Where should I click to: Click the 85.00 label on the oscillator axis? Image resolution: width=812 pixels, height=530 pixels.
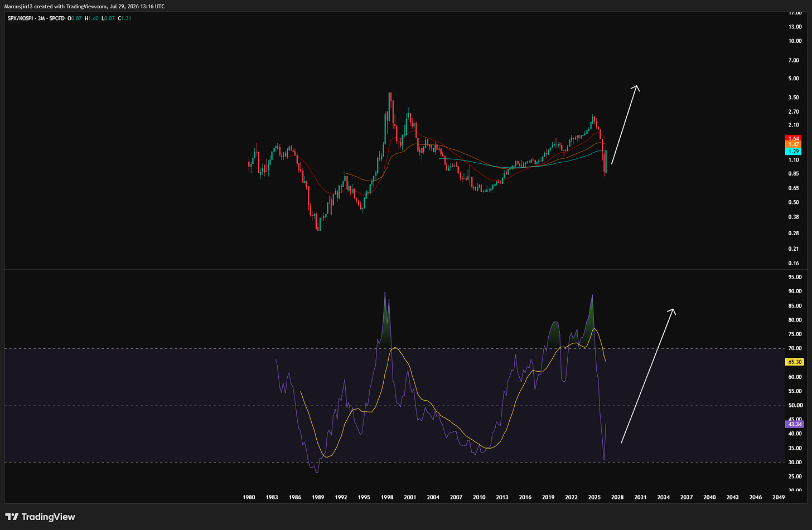795,305
